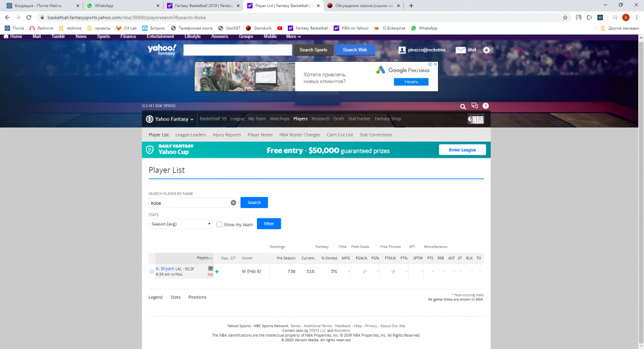Image resolution: width=644 pixels, height=349 pixels.
Task: Bookmark this page with the star icon
Action: pos(565,17)
